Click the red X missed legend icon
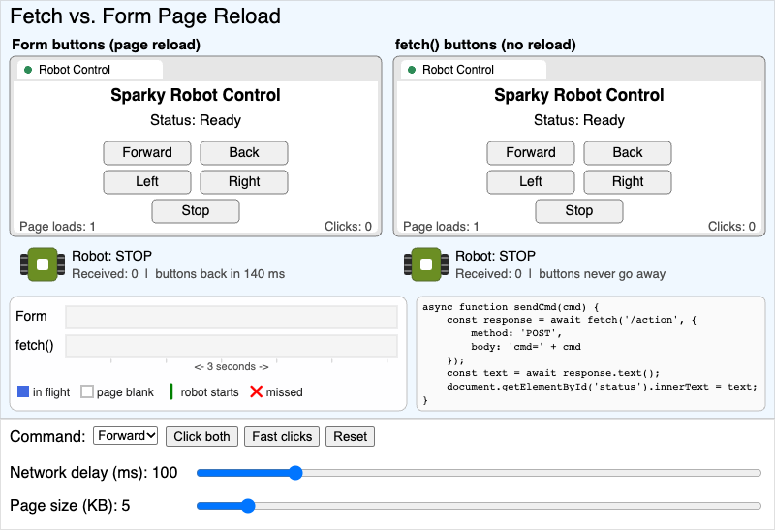 click(x=256, y=391)
